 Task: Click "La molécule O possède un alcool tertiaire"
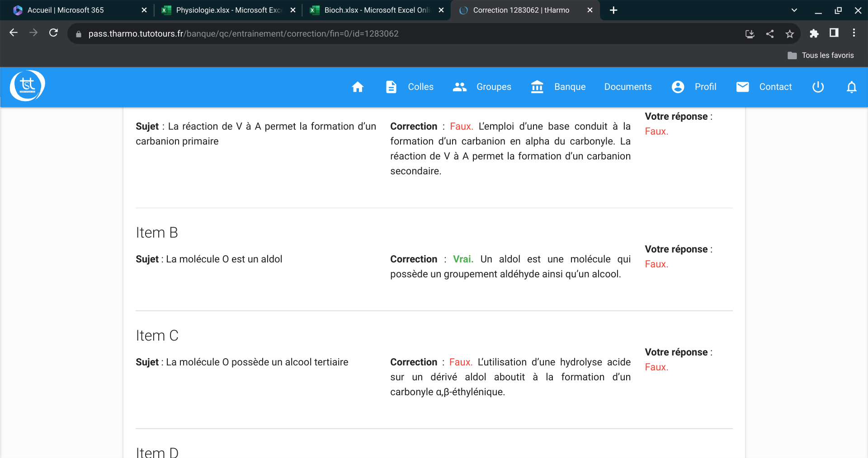pyautogui.click(x=257, y=362)
